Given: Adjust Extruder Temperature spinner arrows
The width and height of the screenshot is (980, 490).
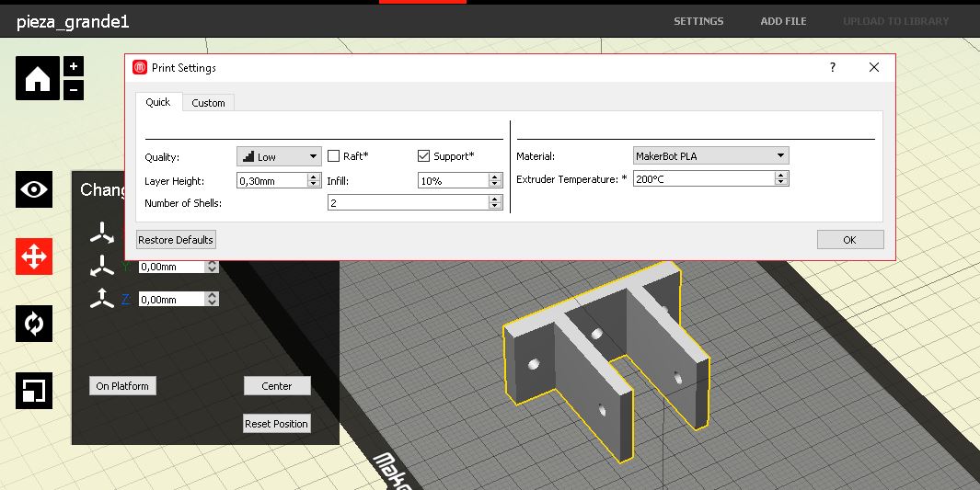Looking at the screenshot, I should 780,178.
